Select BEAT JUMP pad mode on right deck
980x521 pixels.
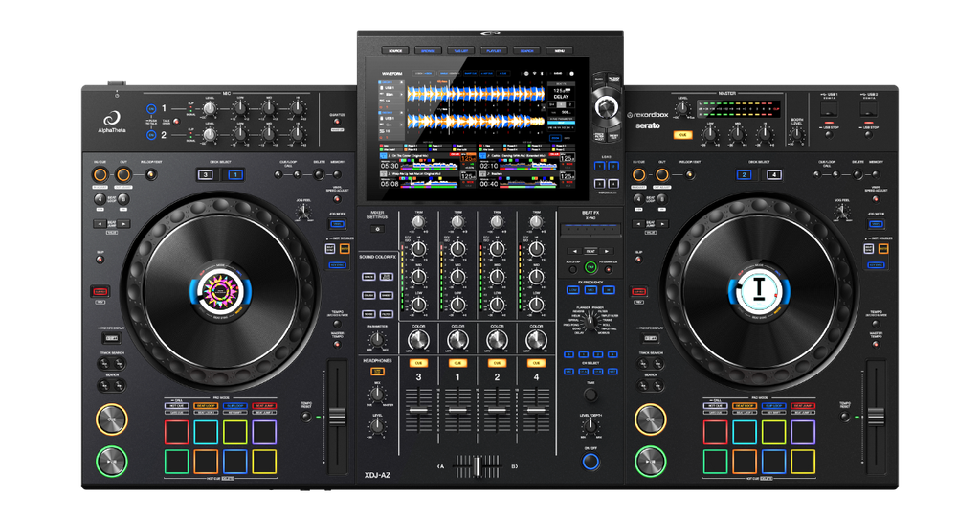coord(803,406)
